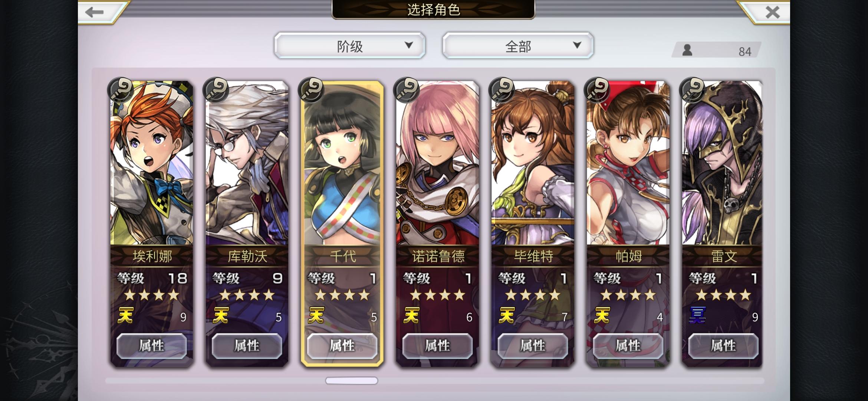The width and height of the screenshot is (868, 401).
Task: Select the 库勒沃 character portrait
Action: pyautogui.click(x=247, y=163)
